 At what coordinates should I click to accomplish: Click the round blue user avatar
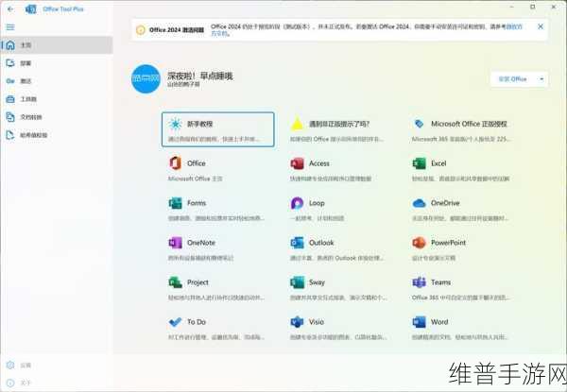point(146,78)
